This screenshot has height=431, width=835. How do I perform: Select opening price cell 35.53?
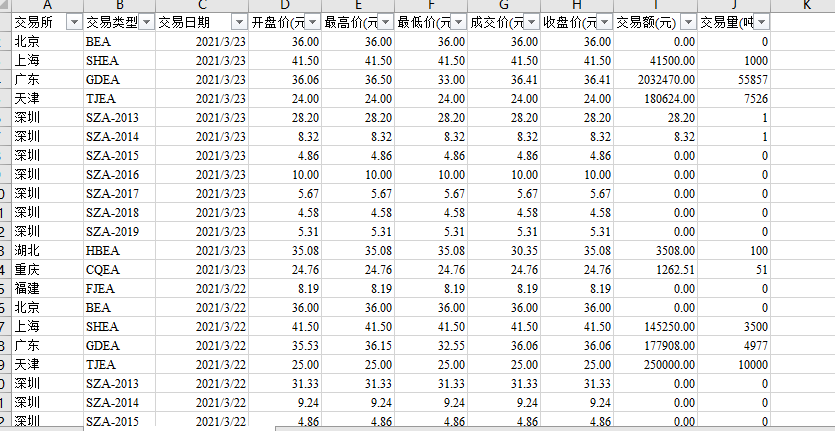coord(285,346)
